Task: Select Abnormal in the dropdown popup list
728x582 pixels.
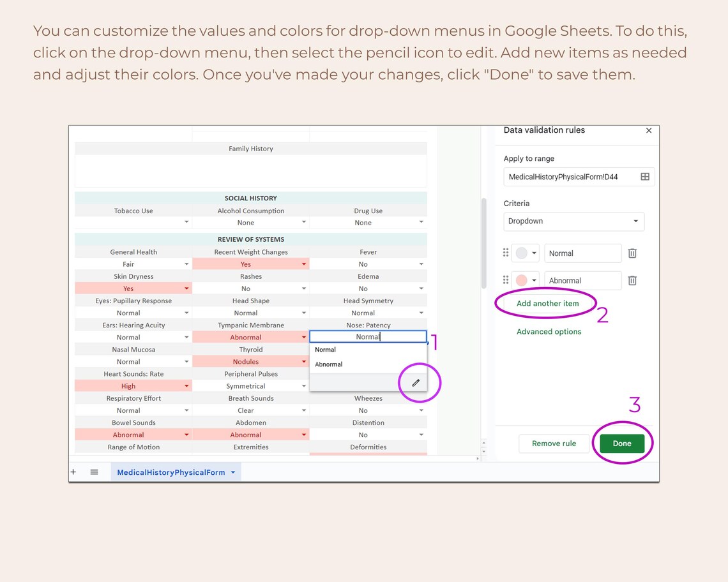Action: (368, 365)
